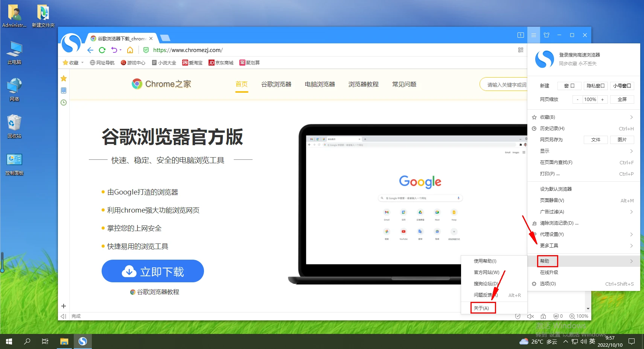644x349 pixels.
Task: Save page as 文件 button
Action: point(595,140)
